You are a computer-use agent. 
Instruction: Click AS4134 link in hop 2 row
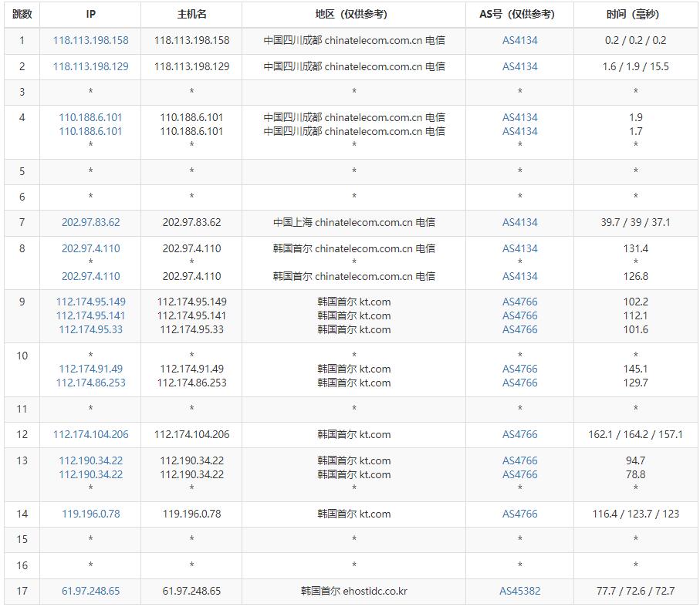(519, 66)
